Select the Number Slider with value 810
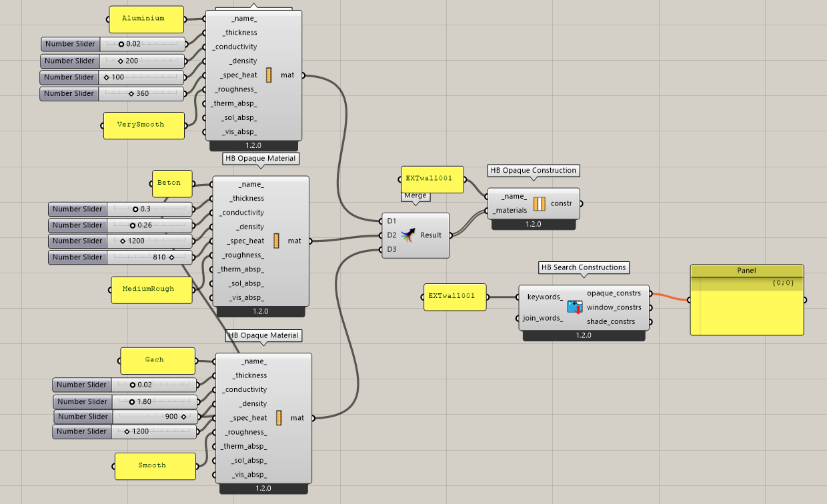Viewport: 827px width, 504px height. click(120, 257)
